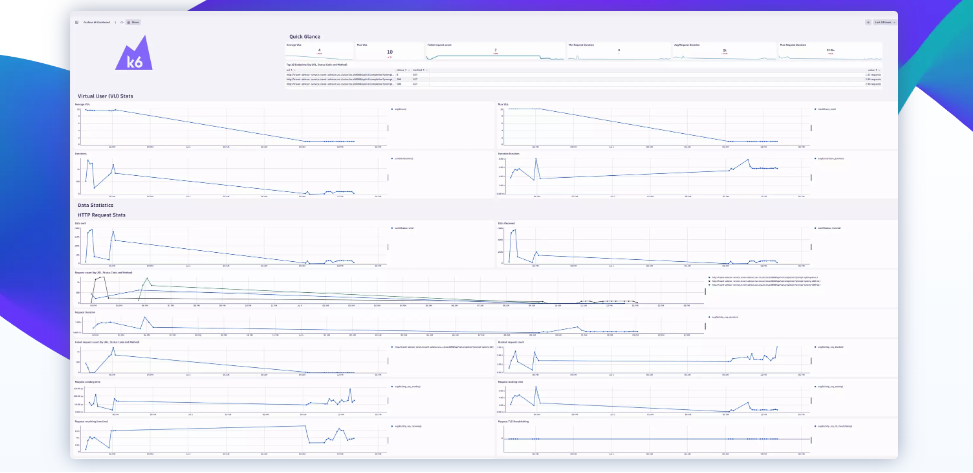
Task: Click the Request count by URL chart title
Action: click(x=104, y=272)
